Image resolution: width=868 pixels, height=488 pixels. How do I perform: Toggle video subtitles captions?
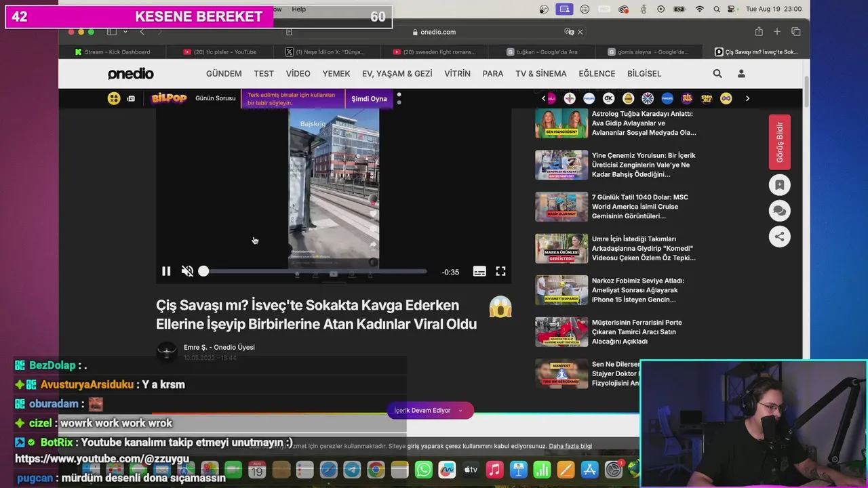479,271
